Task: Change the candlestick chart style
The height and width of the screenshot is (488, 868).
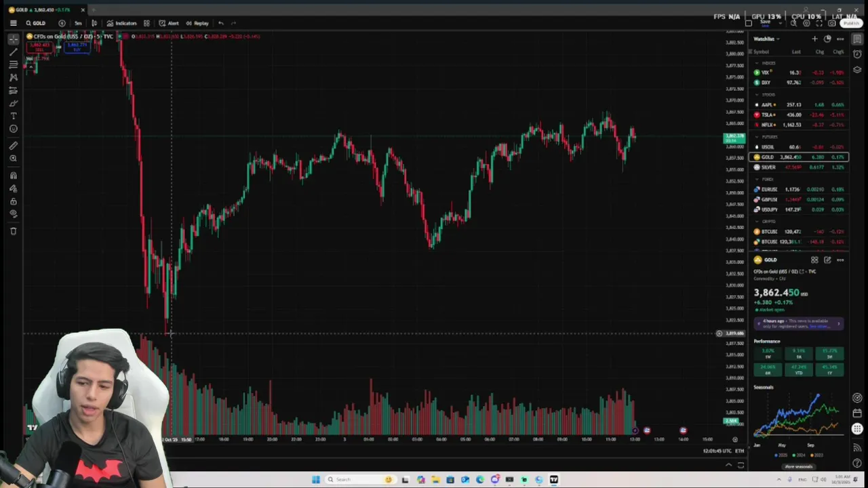Action: 94,23
